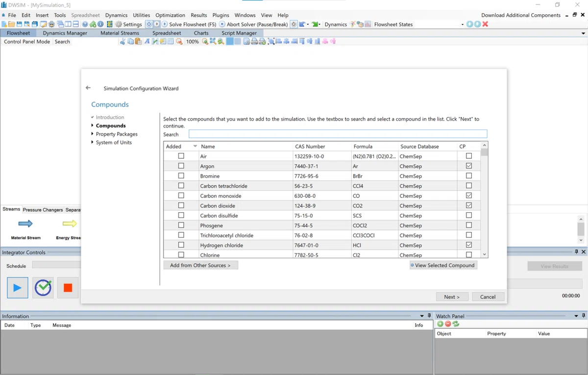Click the Abort Solver stop icon
Viewport: 588px width, 375px height.
click(x=222, y=24)
